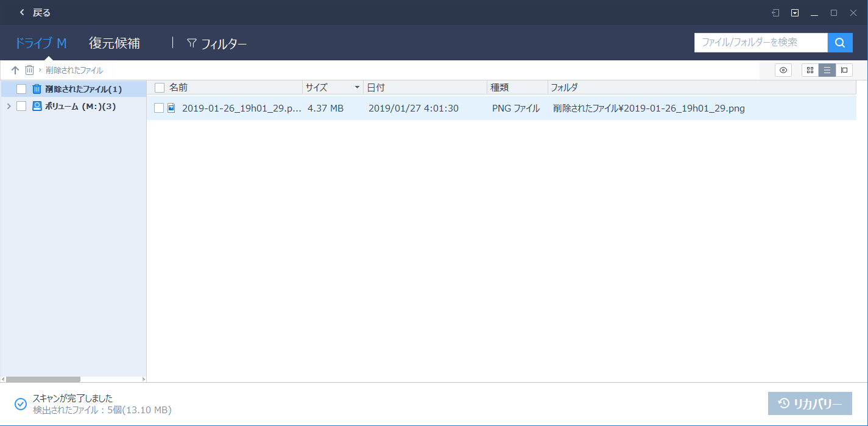Viewport: 868px width, 426px height.
Task: Open the preview eye icon
Action: pyautogui.click(x=783, y=69)
